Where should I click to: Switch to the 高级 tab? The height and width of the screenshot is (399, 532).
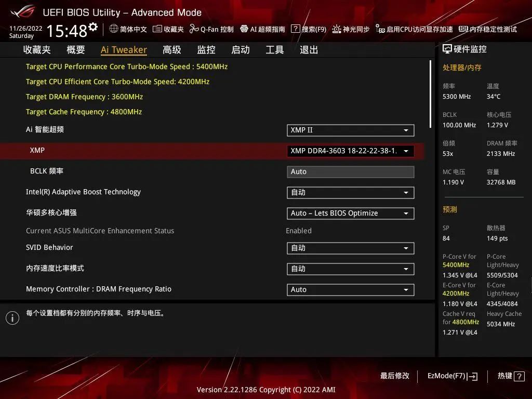(171, 50)
